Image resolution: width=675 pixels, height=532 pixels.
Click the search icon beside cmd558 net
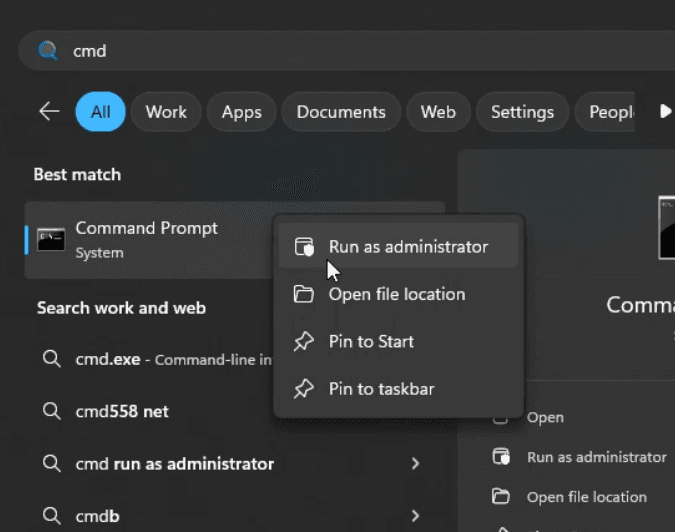52,411
